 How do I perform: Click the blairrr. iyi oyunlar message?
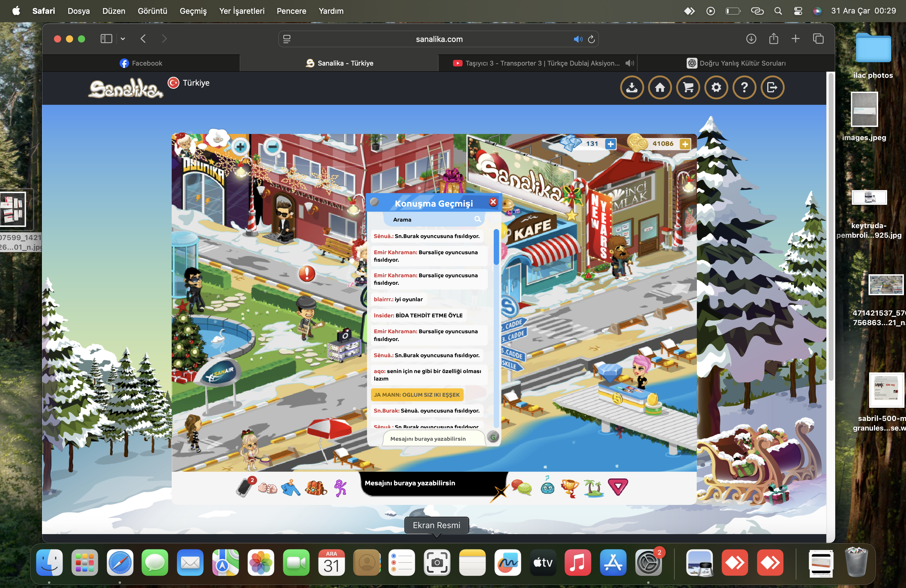(x=398, y=299)
